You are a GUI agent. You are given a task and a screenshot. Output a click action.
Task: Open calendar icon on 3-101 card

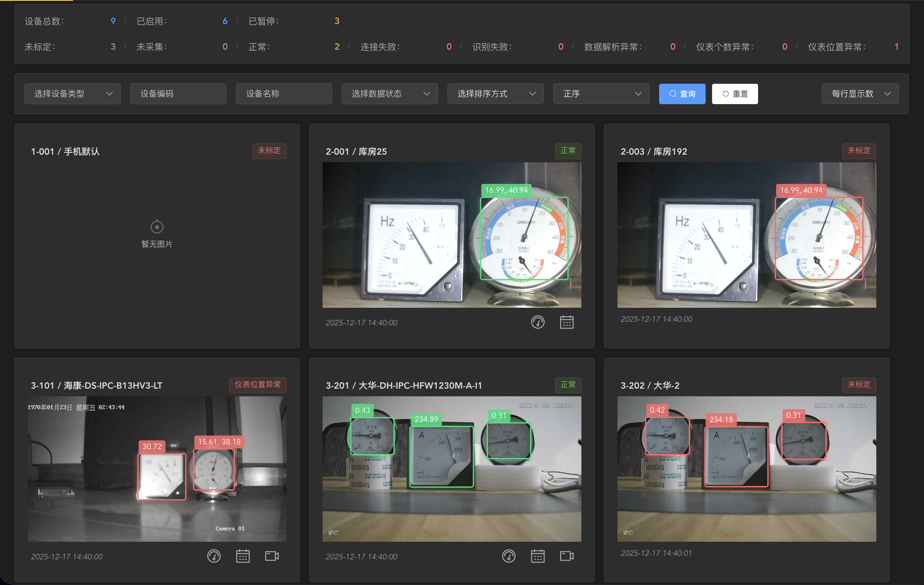tap(243, 556)
